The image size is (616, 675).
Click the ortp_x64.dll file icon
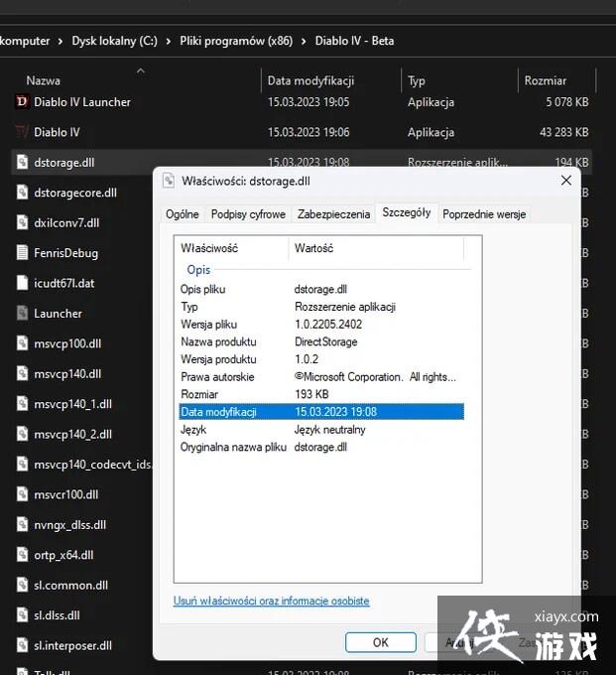[x=22, y=555]
